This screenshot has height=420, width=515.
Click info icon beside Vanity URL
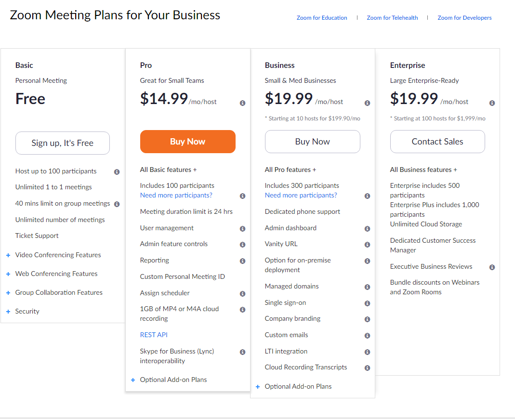coord(367,245)
